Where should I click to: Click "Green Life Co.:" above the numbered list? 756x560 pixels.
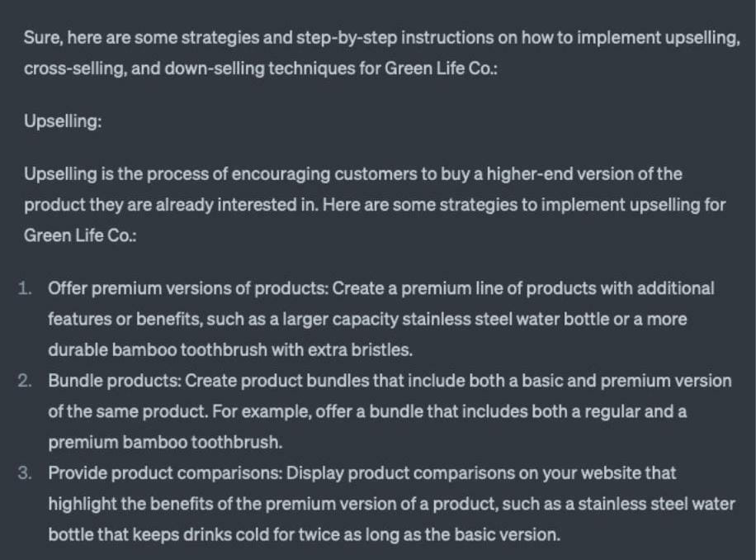[x=80, y=236]
